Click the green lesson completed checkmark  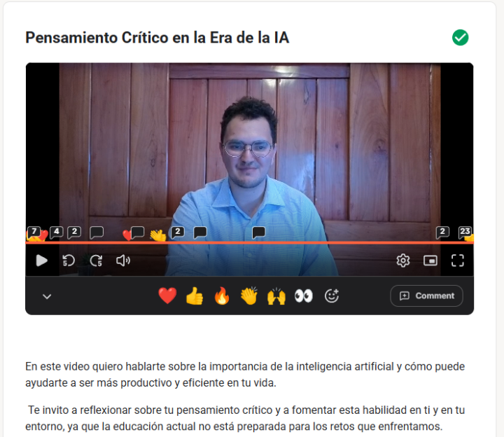461,38
